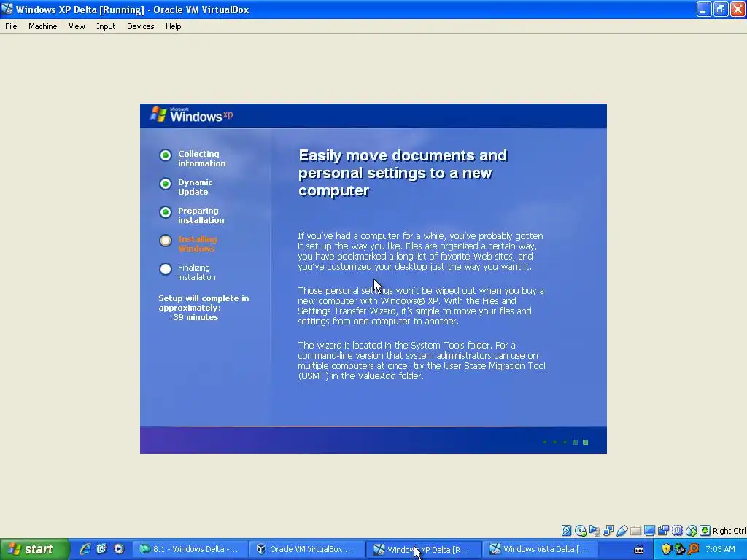Click the CPU virtualization status icon
This screenshot has height=560, width=747.
tap(677, 531)
